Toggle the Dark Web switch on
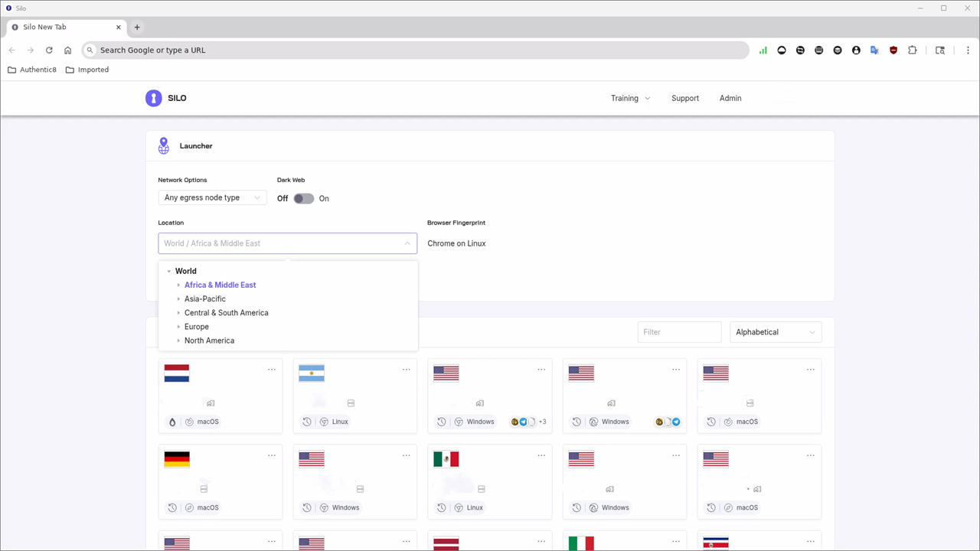Image resolution: width=980 pixels, height=551 pixels. click(x=304, y=198)
